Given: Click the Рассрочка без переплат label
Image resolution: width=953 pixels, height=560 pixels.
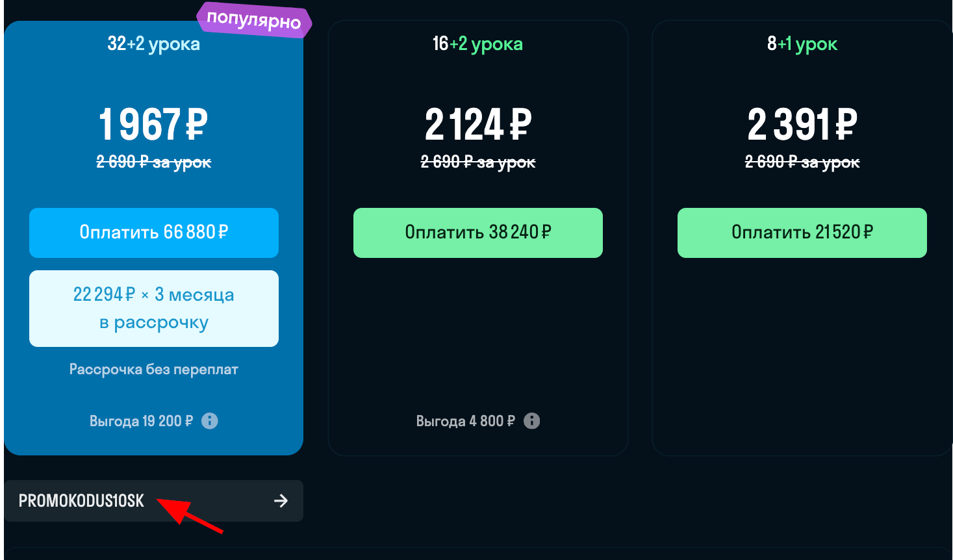Looking at the screenshot, I should 153,369.
